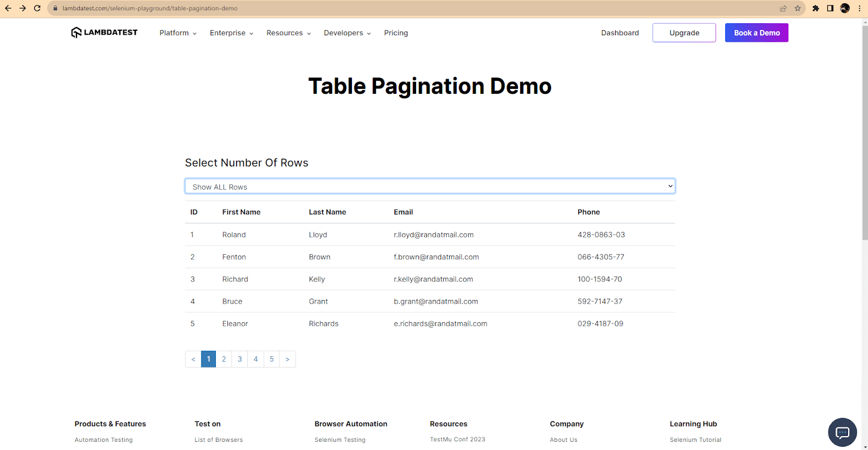Screen dimensions: 868x450
Task: Open the Pricing page
Action: click(396, 33)
